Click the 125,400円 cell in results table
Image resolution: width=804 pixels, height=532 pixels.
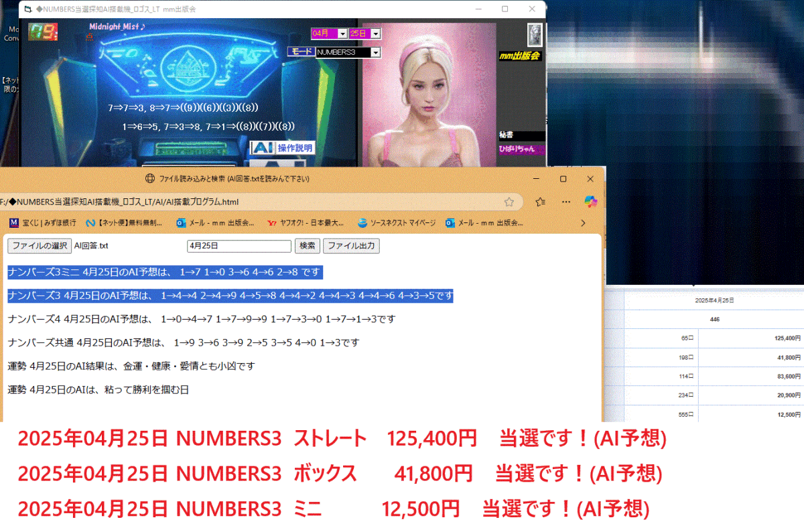coord(750,338)
